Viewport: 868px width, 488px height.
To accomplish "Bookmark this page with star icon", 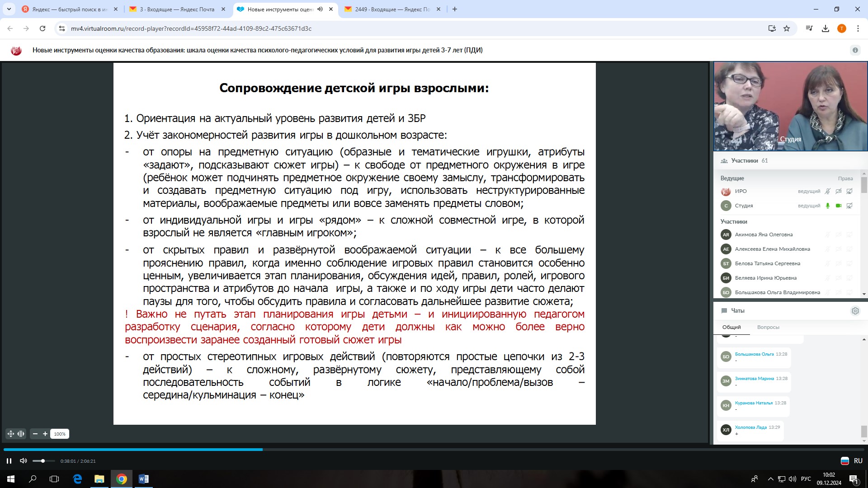I will pos(787,28).
